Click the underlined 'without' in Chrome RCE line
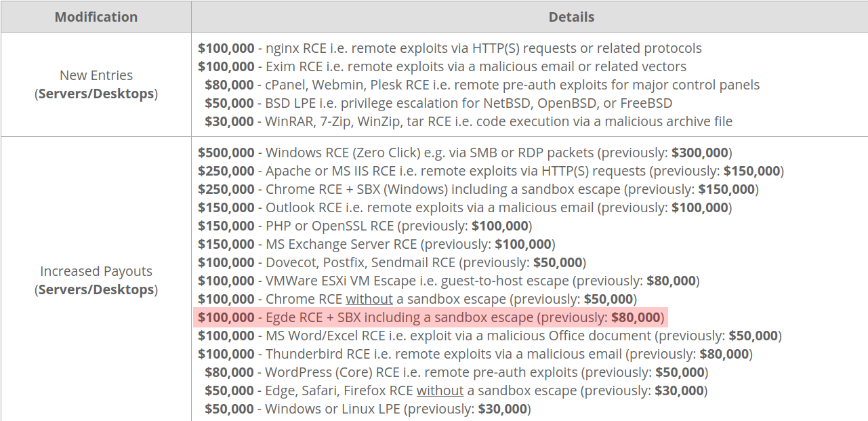868x421 pixels. (369, 299)
